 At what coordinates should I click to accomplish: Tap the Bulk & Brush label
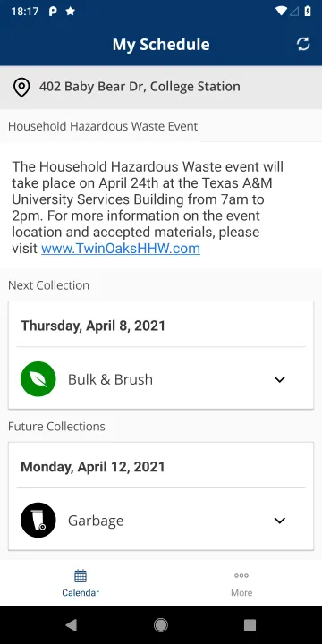[110, 379]
